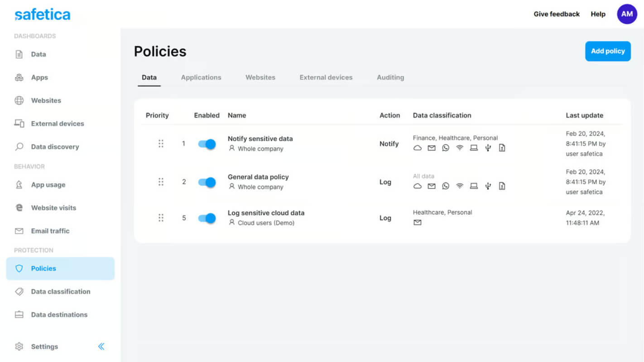The width and height of the screenshot is (644, 362).
Task: Open the AM user avatar menu
Action: 627,14
